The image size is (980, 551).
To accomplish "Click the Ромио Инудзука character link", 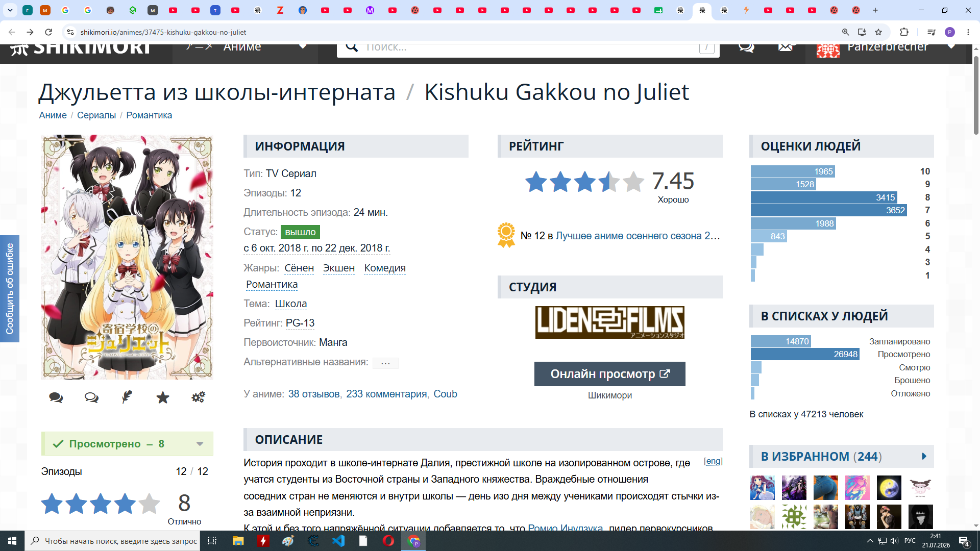I will [566, 528].
